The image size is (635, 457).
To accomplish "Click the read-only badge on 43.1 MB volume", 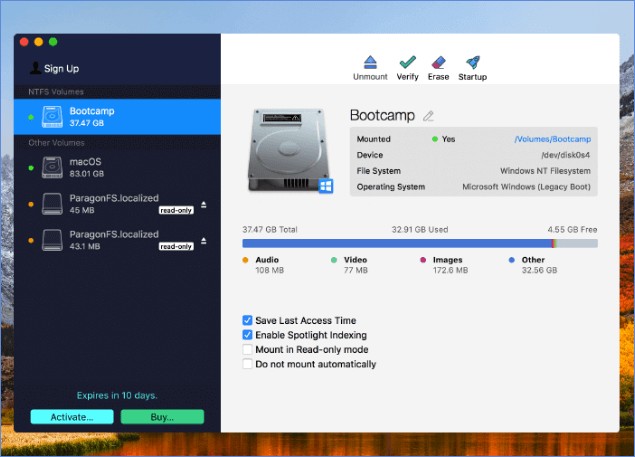I will pyautogui.click(x=176, y=246).
